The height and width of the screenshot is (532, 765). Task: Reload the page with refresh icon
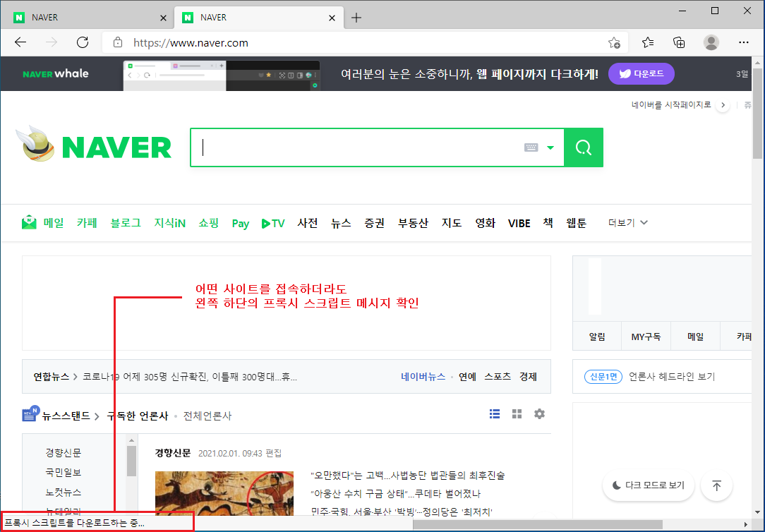[x=83, y=42]
